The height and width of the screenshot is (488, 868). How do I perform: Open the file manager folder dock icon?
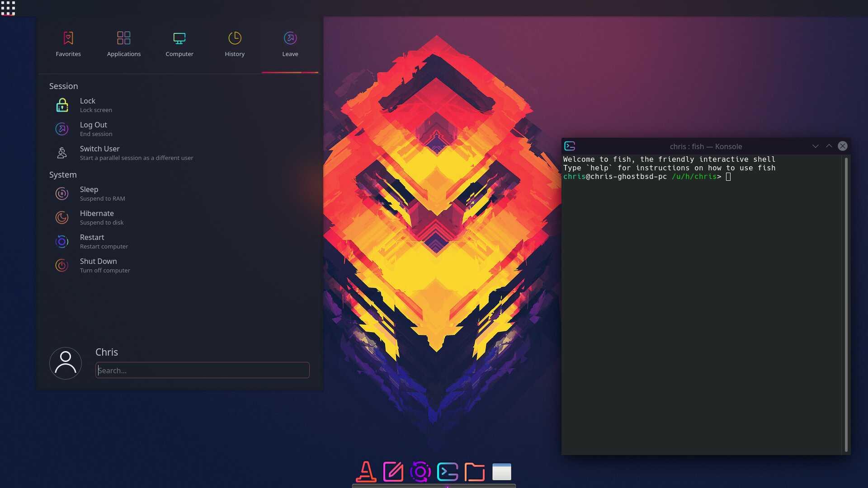tap(475, 472)
